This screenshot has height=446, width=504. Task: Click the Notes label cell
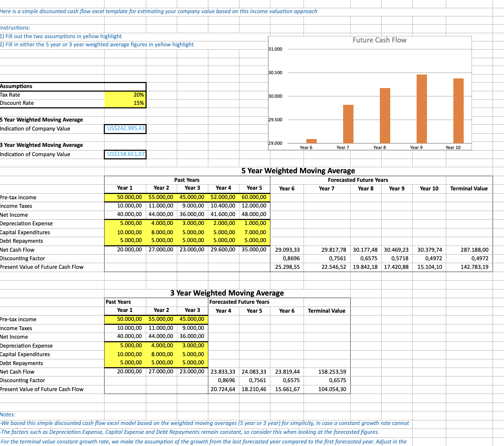8,415
